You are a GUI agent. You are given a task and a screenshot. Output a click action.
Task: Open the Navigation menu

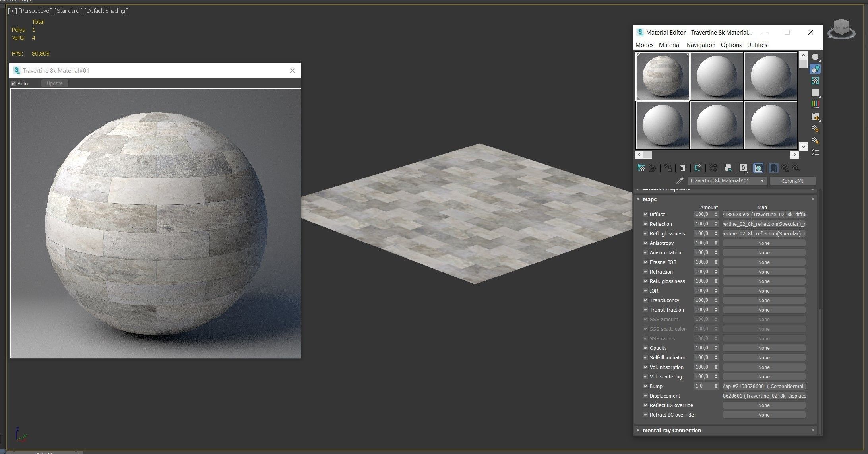click(701, 45)
